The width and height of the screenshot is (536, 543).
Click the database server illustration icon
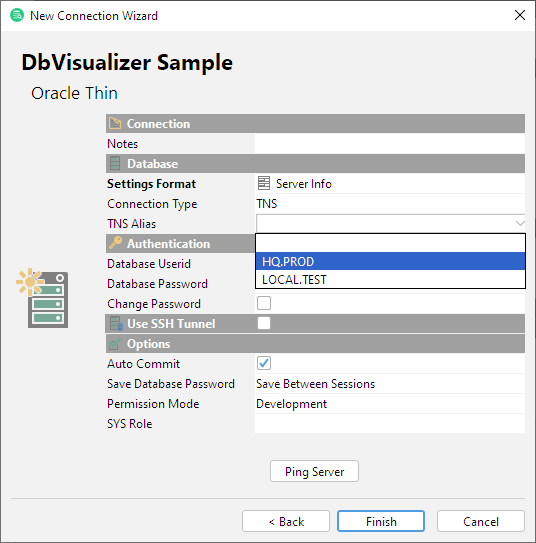(x=42, y=298)
